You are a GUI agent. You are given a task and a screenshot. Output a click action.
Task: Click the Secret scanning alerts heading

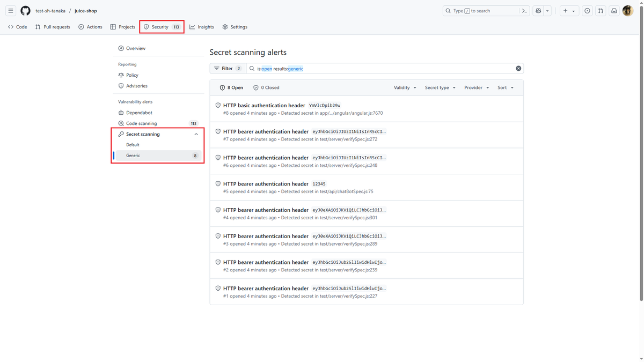[x=248, y=53]
